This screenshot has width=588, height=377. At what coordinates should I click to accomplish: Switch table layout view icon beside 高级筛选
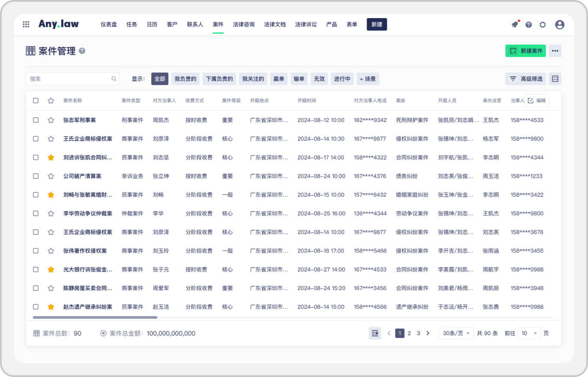pyautogui.click(x=555, y=79)
